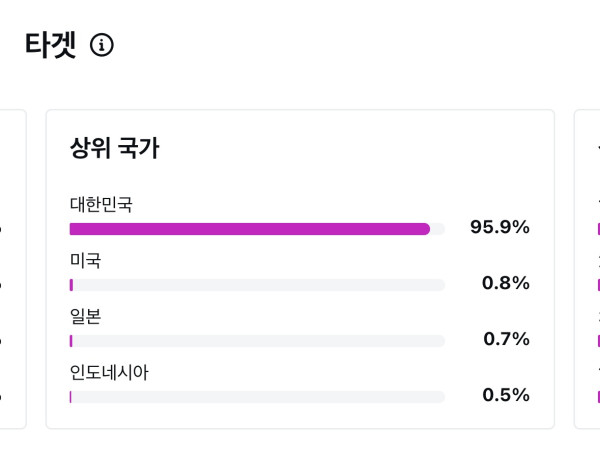Click the 0.8% percentage value
Viewport: 600px width, 455px height.
[505, 283]
